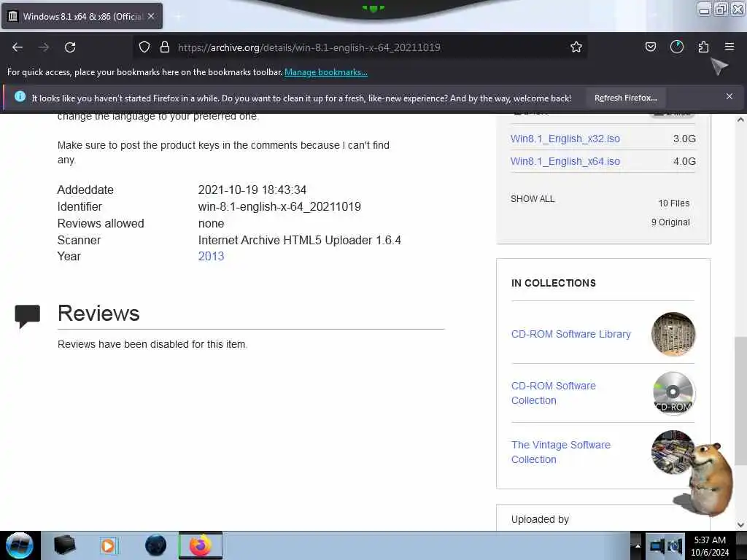Open the Save to Pocket icon
Image resolution: width=747 pixels, height=560 pixels.
point(650,47)
